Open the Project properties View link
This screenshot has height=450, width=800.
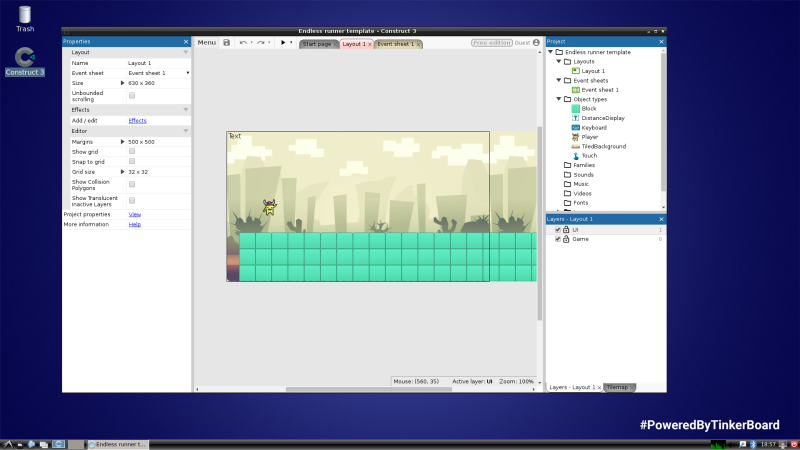tap(135, 215)
